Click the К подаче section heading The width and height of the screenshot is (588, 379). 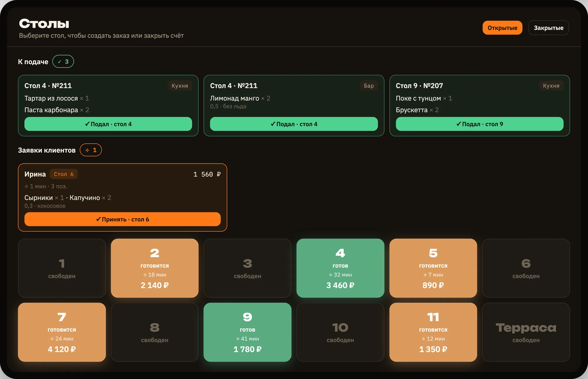point(33,62)
